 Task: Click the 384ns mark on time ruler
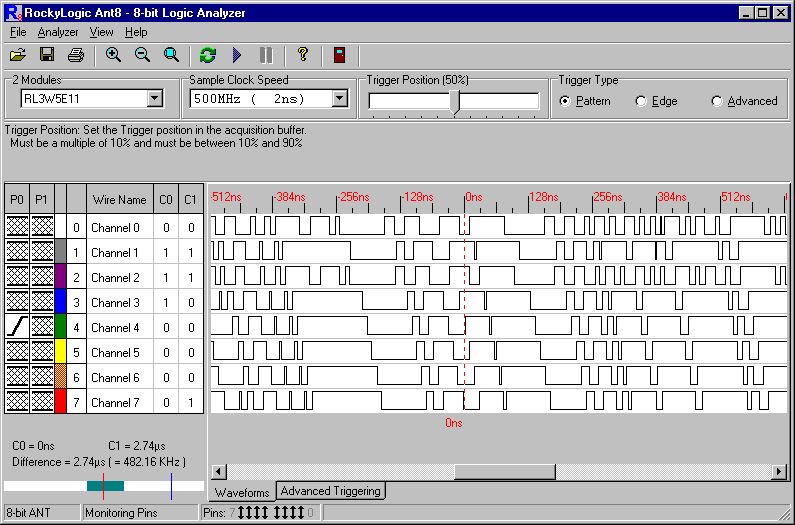click(x=672, y=197)
